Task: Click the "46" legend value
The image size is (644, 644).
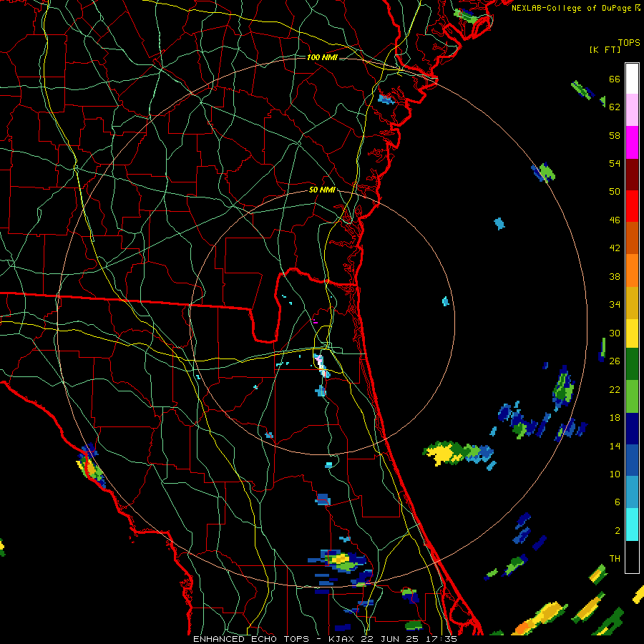Action: pos(615,220)
